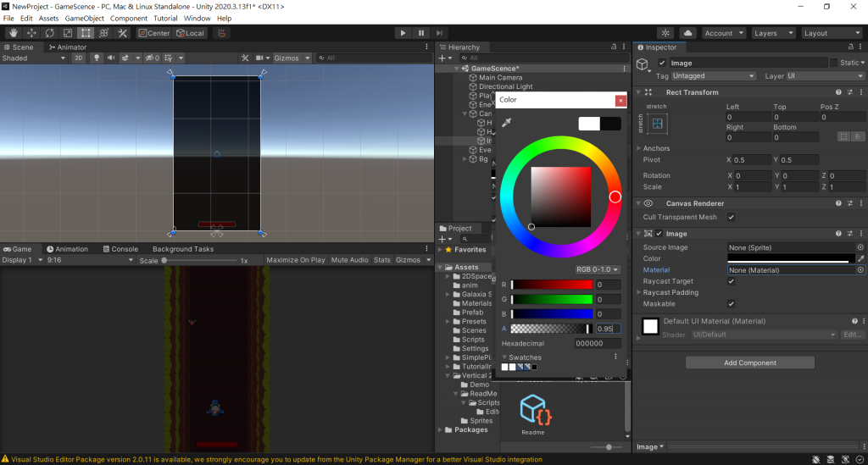The height and width of the screenshot is (465, 868).
Task: Switch to the Console tab
Action: [120, 249]
